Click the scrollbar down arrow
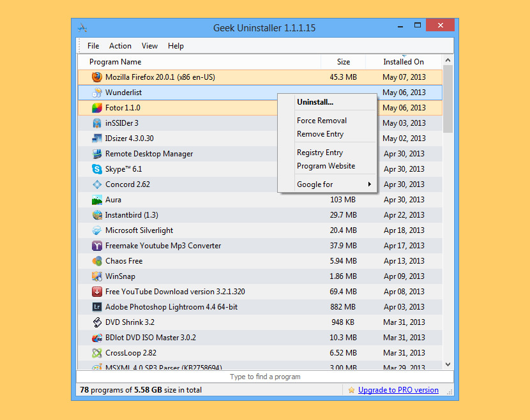This screenshot has width=530, height=420. (448, 364)
